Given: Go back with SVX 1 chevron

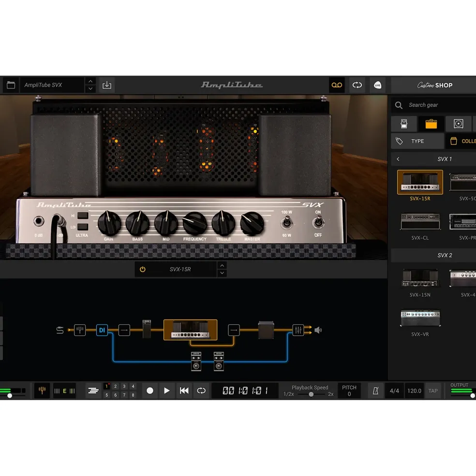Looking at the screenshot, I should click(x=398, y=159).
